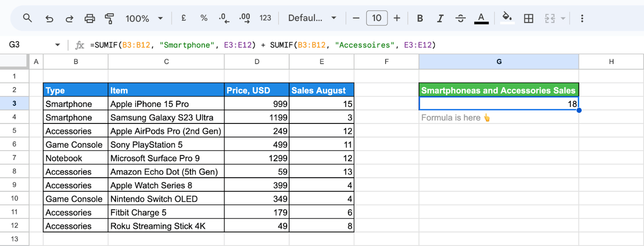The width and height of the screenshot is (644, 246).
Task: Click the Sales August header cell
Action: pyautogui.click(x=322, y=90)
